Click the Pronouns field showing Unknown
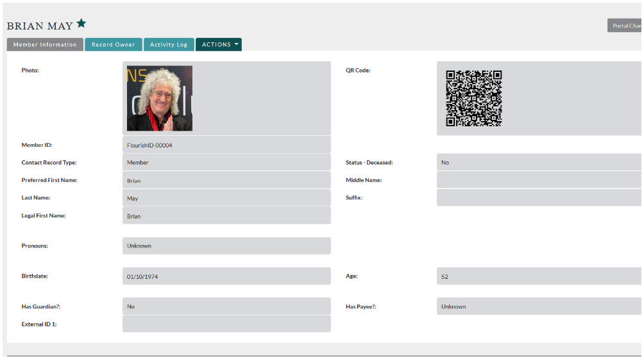 [x=226, y=246]
